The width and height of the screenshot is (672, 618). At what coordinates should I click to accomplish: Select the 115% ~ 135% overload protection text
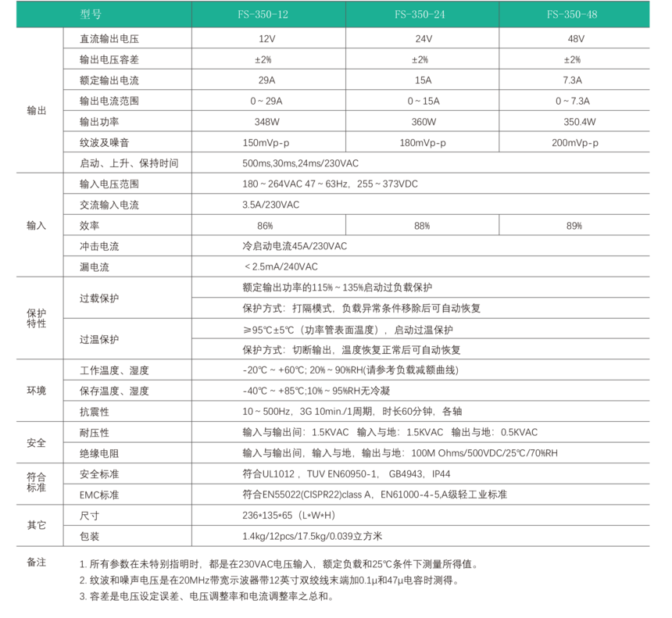point(338,288)
